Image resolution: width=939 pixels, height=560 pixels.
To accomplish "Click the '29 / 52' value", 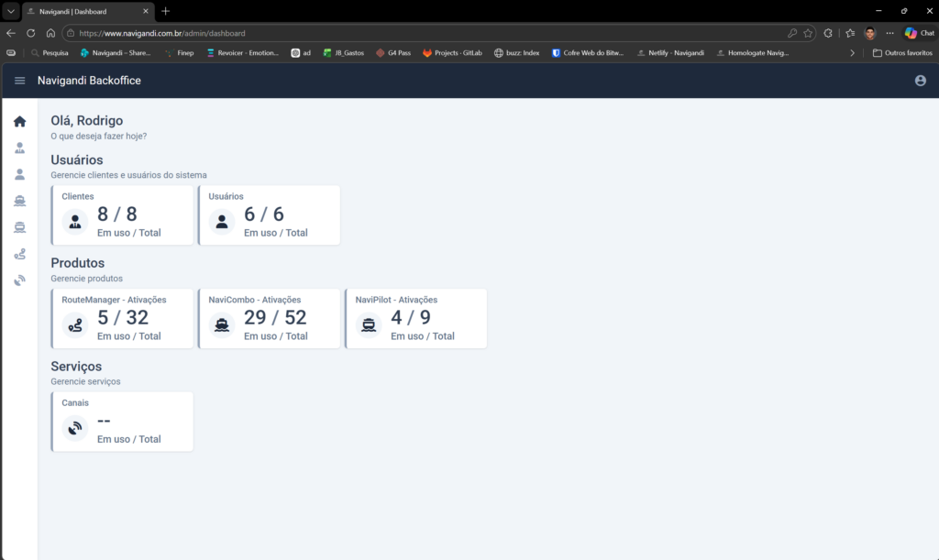I will tap(275, 318).
